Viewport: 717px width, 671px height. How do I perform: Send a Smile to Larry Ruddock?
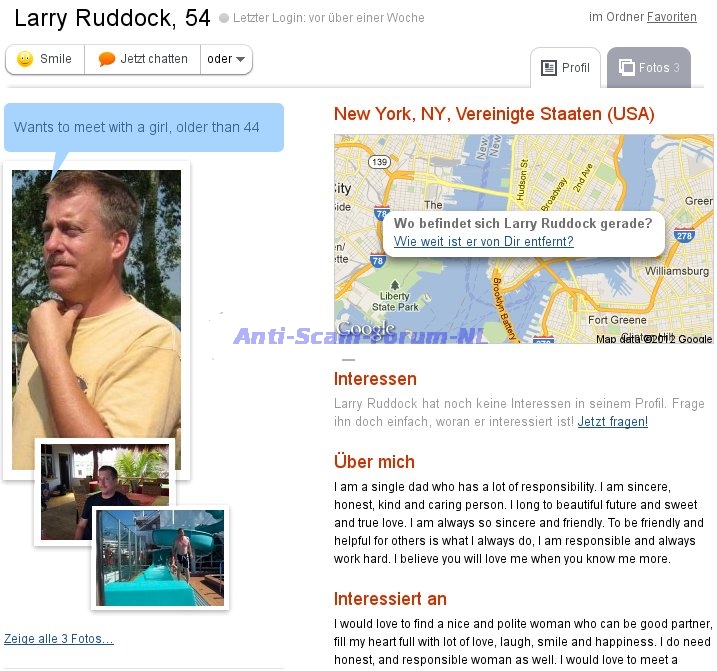click(x=45, y=59)
